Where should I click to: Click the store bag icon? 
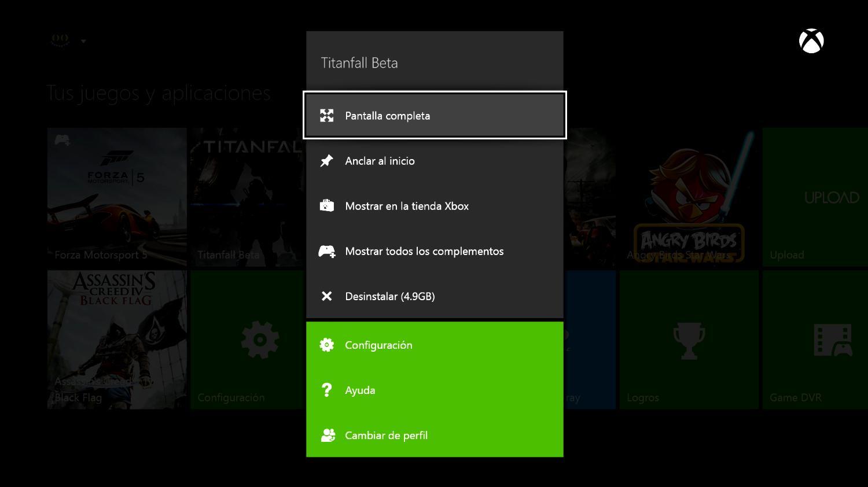point(327,205)
